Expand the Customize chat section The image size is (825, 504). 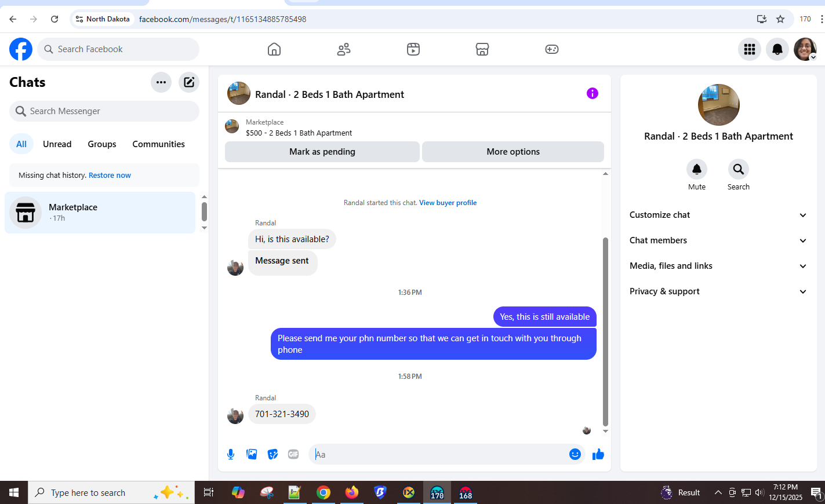(x=718, y=215)
